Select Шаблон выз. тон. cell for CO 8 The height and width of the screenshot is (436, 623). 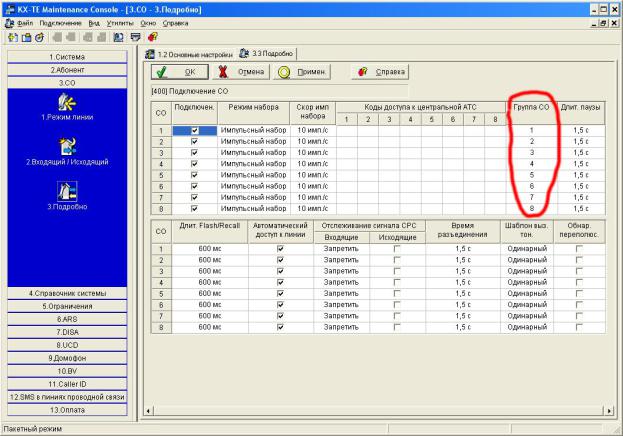(527, 327)
